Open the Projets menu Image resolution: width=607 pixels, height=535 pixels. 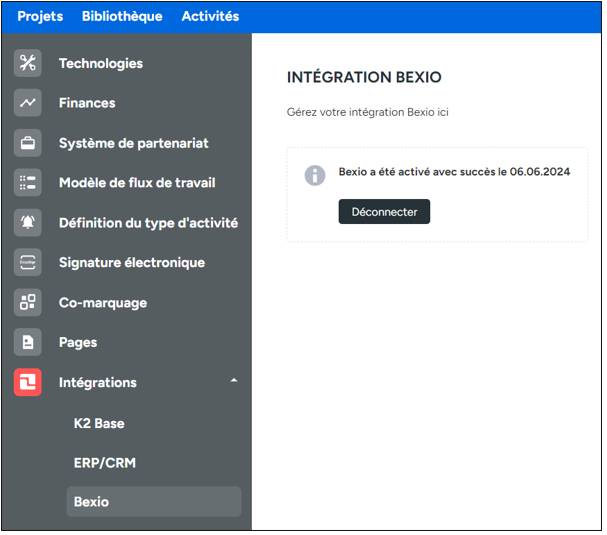click(x=40, y=16)
